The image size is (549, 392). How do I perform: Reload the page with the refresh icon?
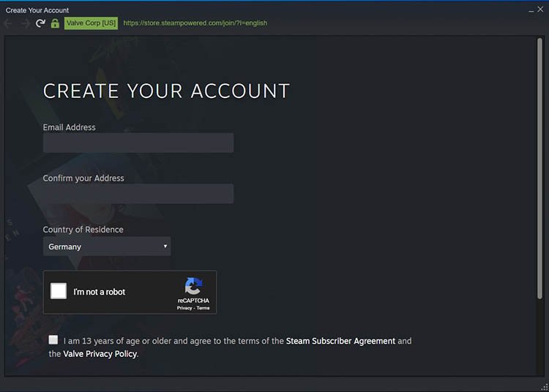click(40, 23)
